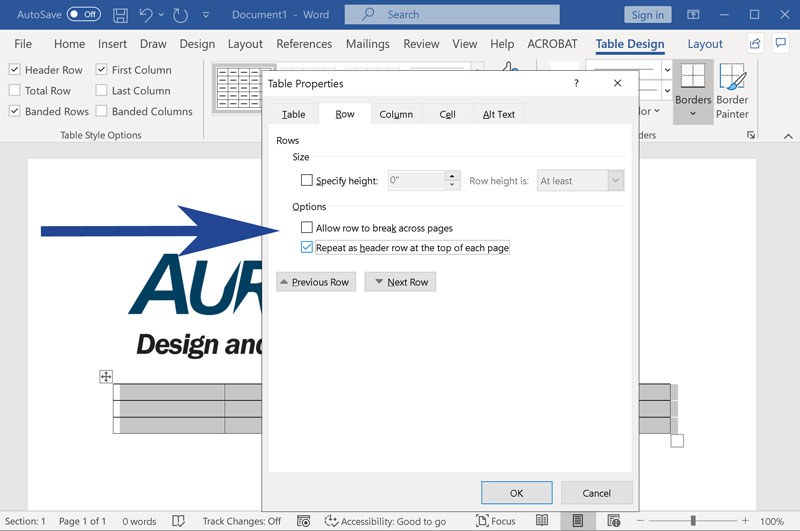Switch to the Table tab in dialog

click(x=293, y=114)
